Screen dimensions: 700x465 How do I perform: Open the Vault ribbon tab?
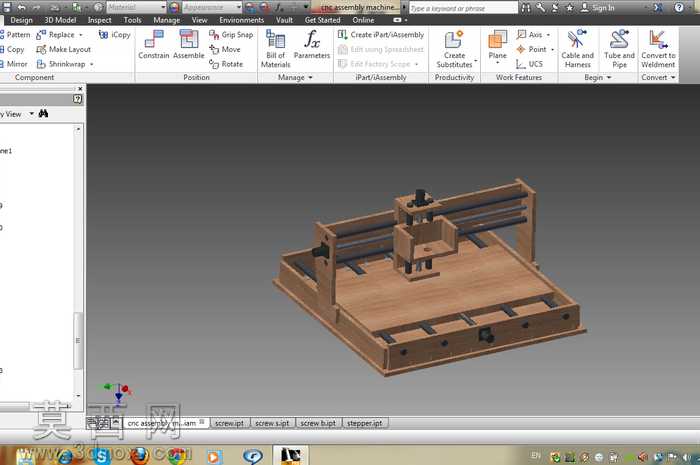point(284,20)
